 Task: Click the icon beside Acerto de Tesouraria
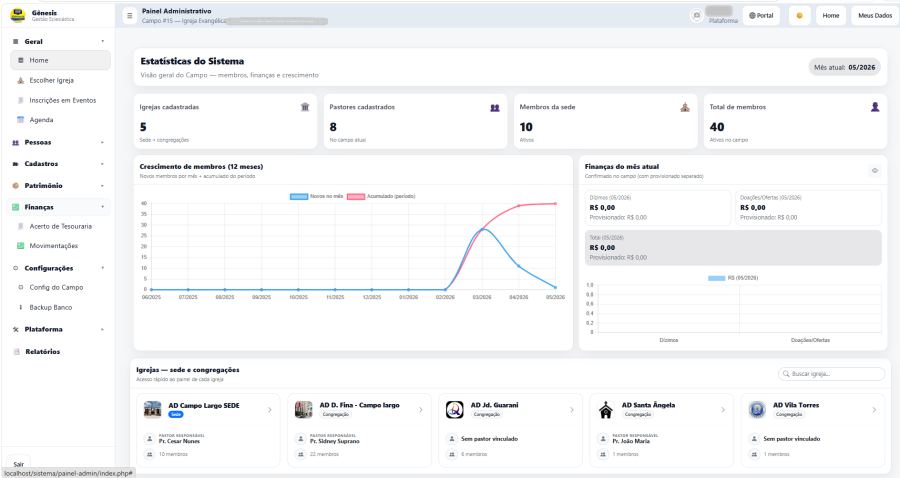pyautogui.click(x=21, y=226)
